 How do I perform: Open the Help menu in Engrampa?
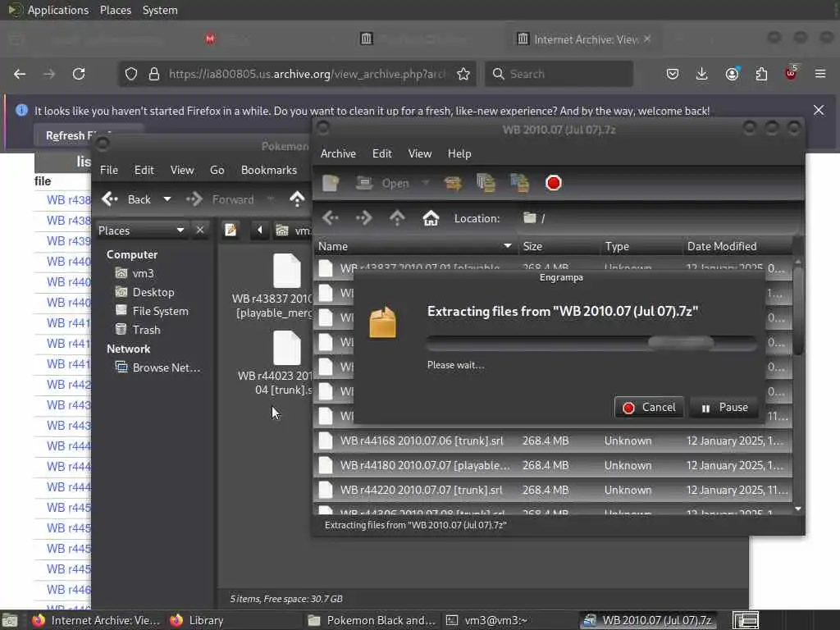pos(459,153)
